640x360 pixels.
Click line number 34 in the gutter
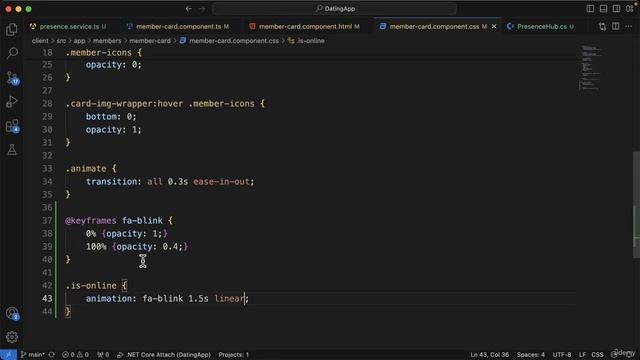pyautogui.click(x=47, y=182)
